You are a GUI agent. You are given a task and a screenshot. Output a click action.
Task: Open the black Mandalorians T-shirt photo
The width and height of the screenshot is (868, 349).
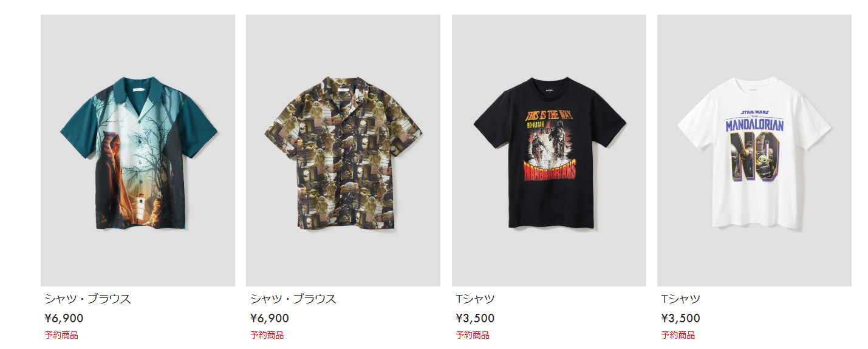[x=549, y=151]
